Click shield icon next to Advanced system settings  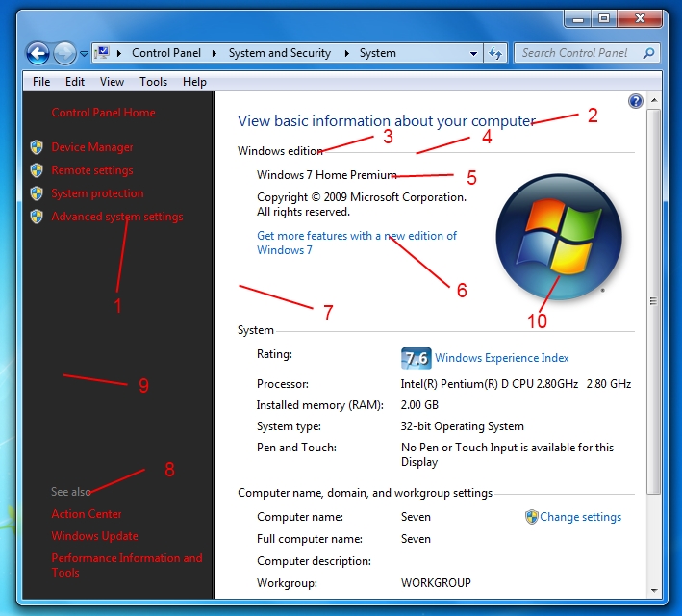(37, 217)
